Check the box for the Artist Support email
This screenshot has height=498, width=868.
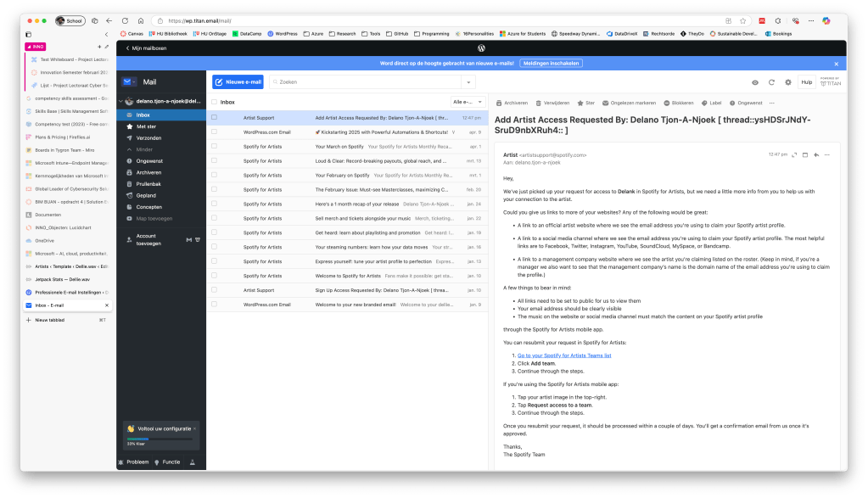click(x=215, y=118)
